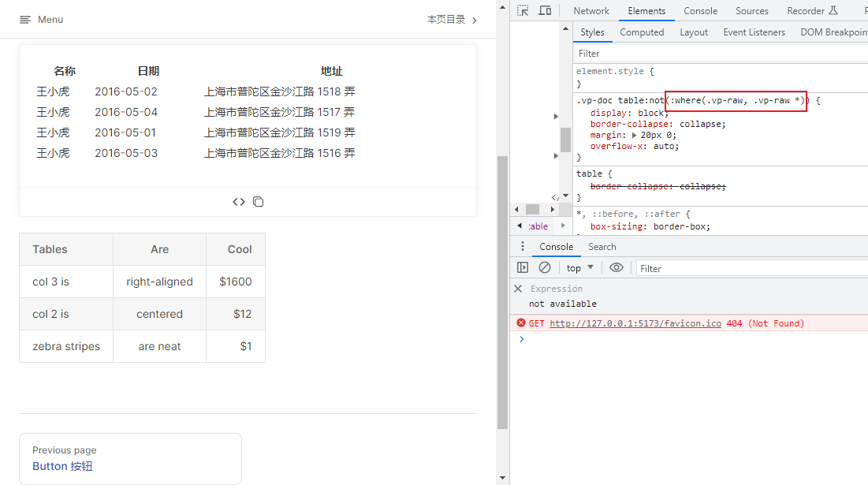Copy the demo code snippet
The height and width of the screenshot is (485, 868).
point(258,202)
